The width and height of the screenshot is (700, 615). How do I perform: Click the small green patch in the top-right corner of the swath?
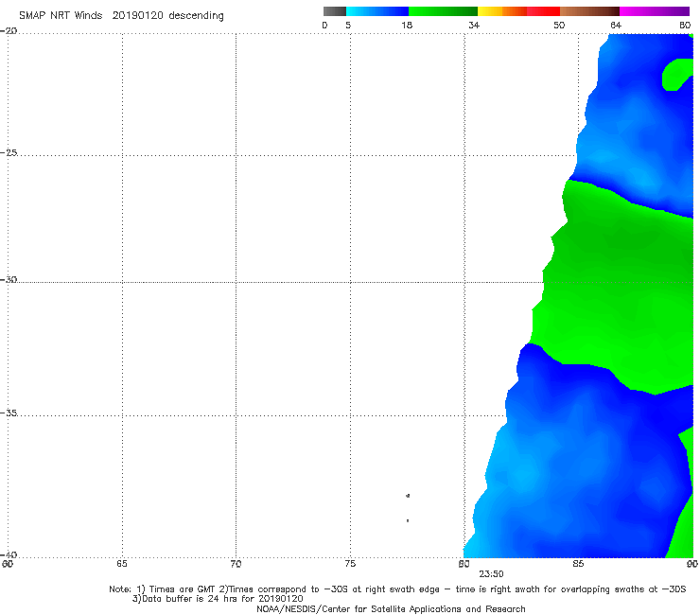676,75
